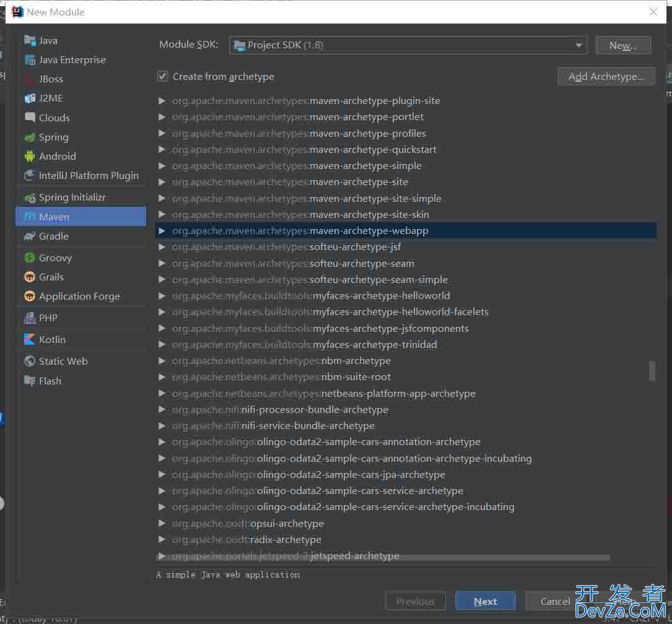Select myfaces-archetype-trinidad archetype
The width and height of the screenshot is (672, 624).
click(x=406, y=345)
